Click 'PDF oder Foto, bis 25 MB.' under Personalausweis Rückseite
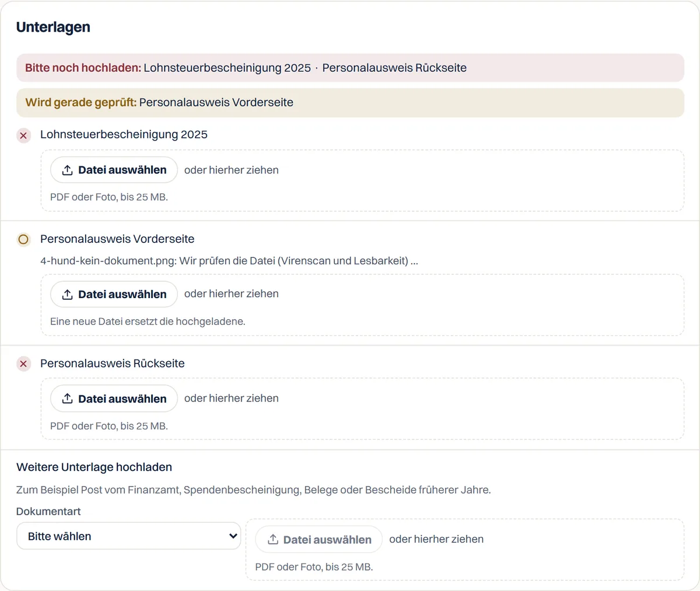 [109, 426]
